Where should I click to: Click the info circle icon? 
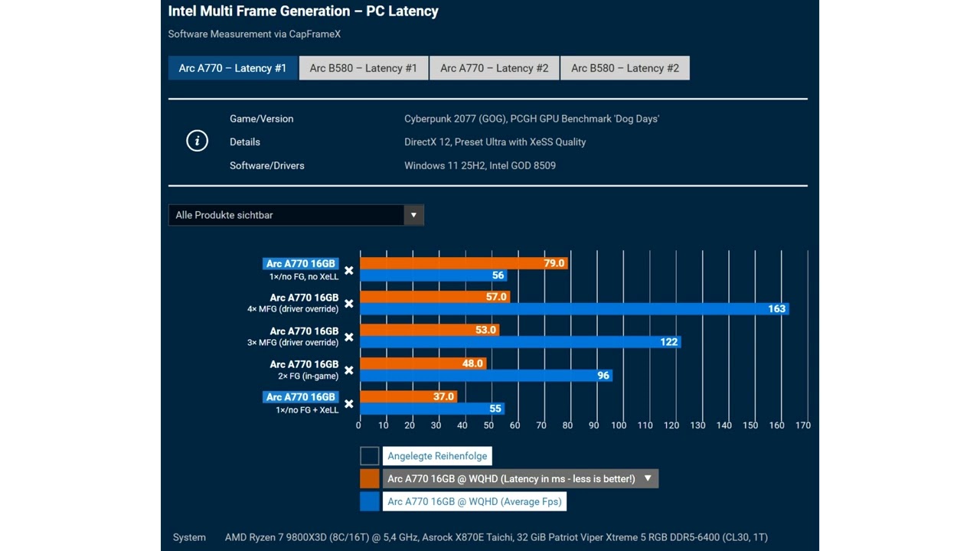(x=198, y=141)
